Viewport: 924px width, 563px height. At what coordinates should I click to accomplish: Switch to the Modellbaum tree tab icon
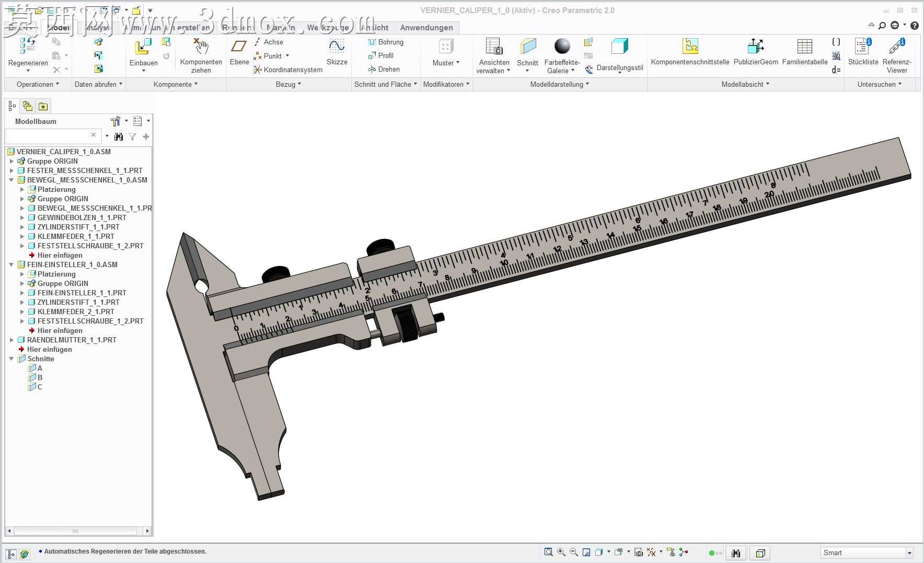[12, 106]
